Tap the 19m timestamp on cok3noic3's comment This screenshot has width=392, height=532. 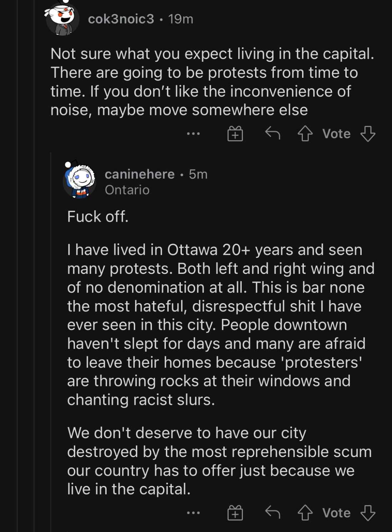point(180,19)
